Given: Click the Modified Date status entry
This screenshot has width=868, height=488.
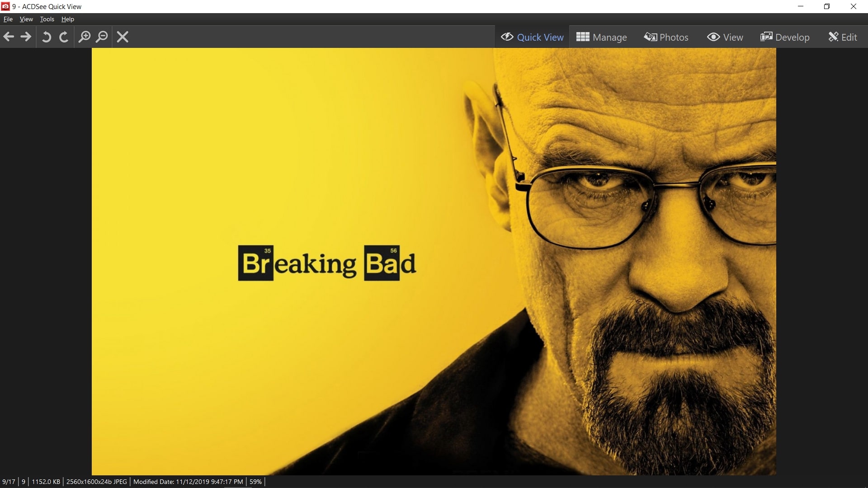Looking at the screenshot, I should (x=188, y=482).
